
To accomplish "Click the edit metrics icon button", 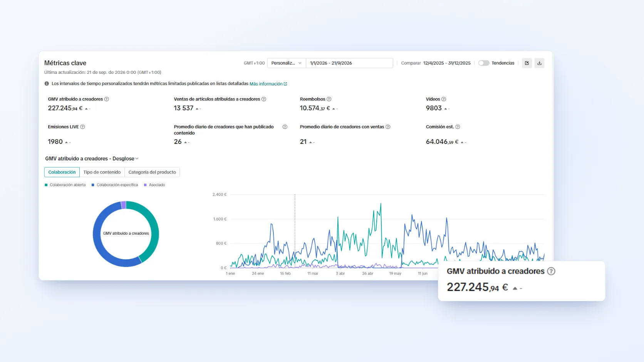I will [527, 63].
